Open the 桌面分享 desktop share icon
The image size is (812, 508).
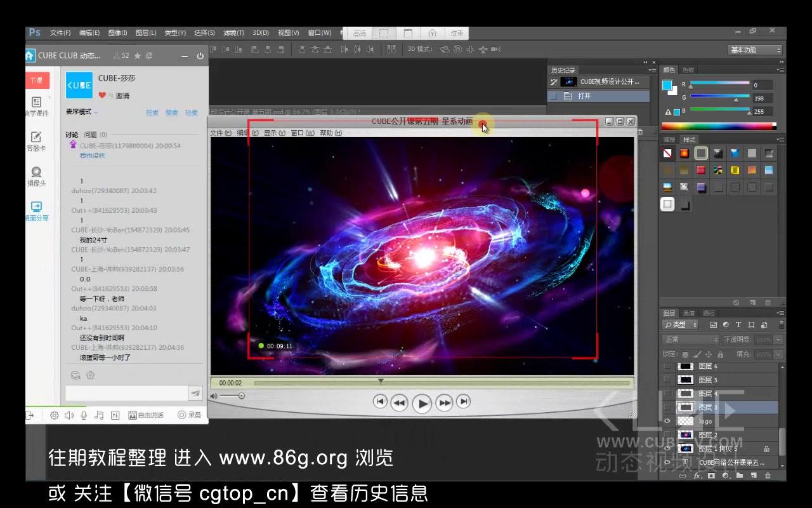click(36, 206)
